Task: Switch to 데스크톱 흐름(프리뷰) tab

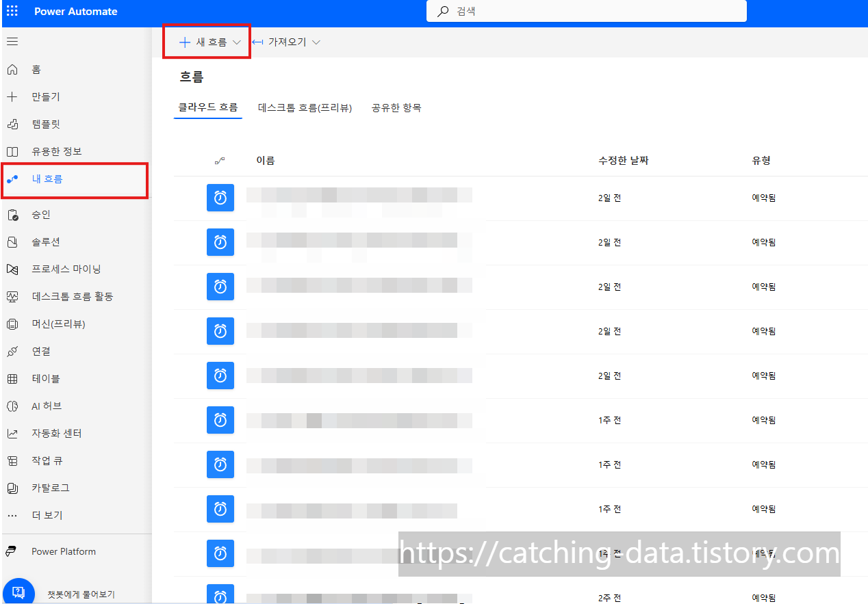Action: (x=305, y=108)
